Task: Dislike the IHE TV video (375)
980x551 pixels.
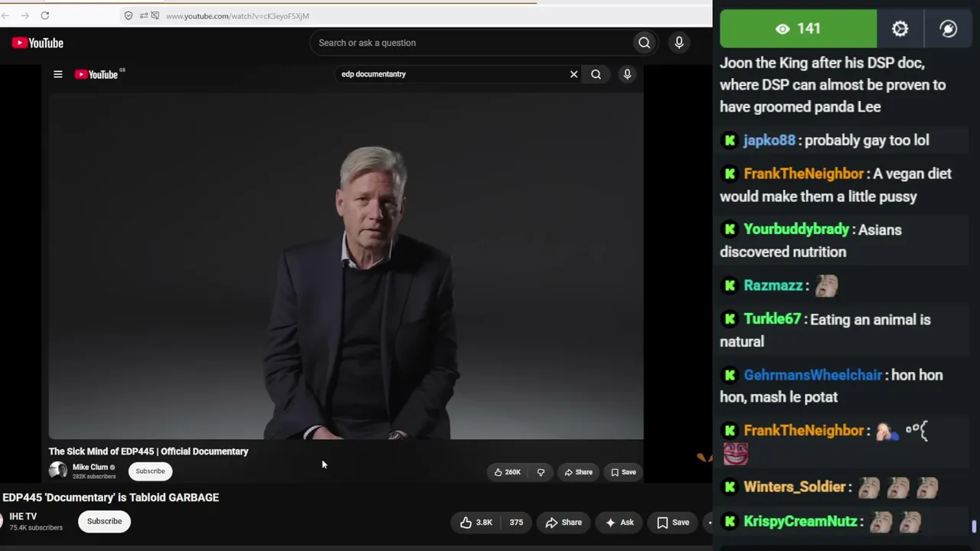Action: coord(517,523)
